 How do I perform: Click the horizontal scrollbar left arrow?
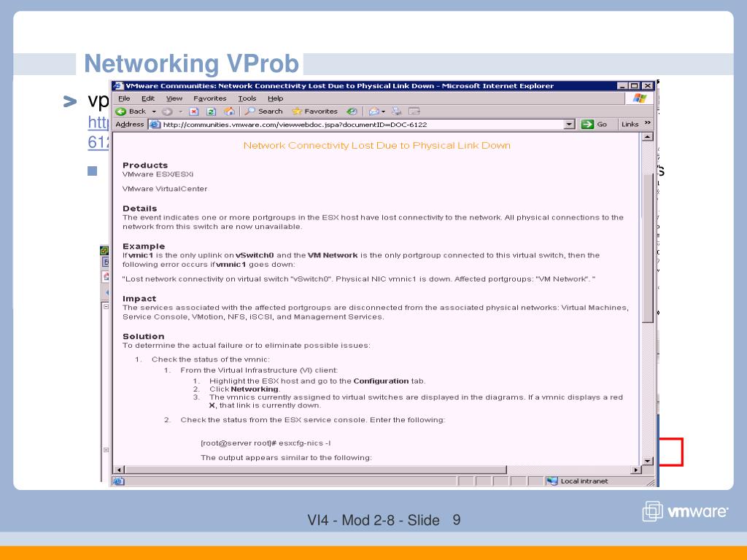click(x=119, y=470)
